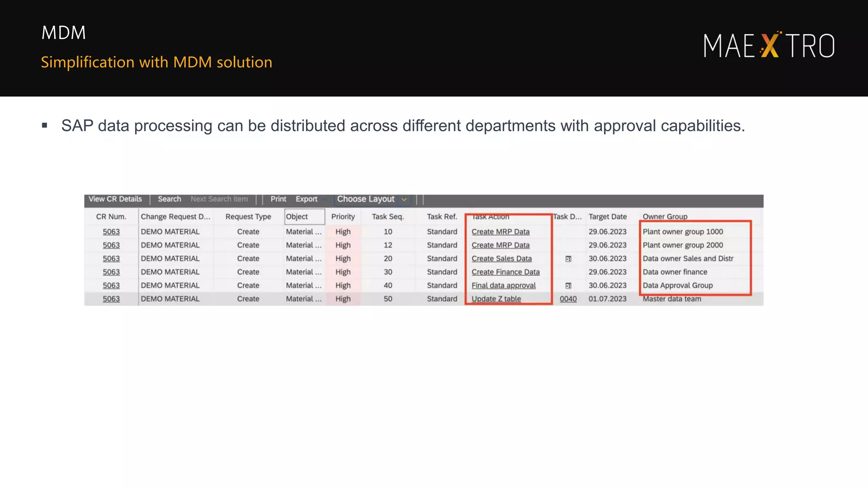This screenshot has width=868, height=488.
Task: Click the Target Date column header
Action: click(607, 216)
